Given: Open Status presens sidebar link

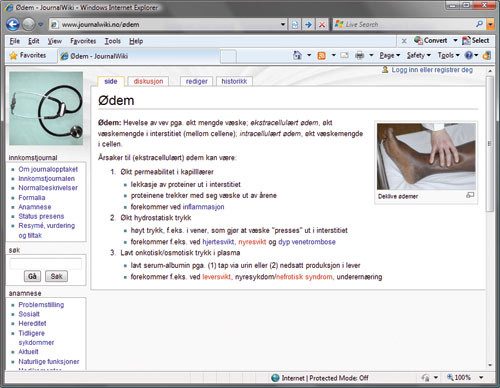Looking at the screenshot, I should pyautogui.click(x=41, y=216).
